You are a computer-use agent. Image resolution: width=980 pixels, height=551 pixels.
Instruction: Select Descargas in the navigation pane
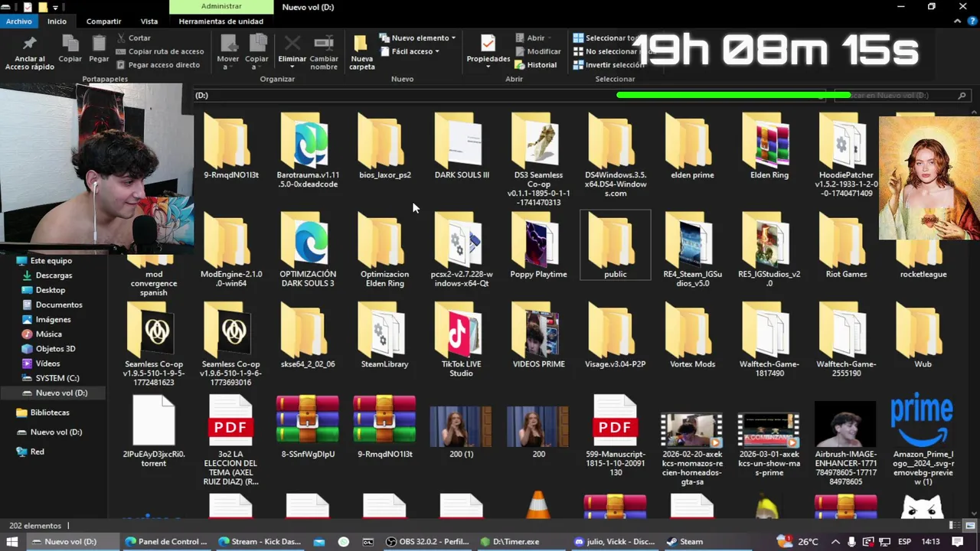click(x=54, y=275)
